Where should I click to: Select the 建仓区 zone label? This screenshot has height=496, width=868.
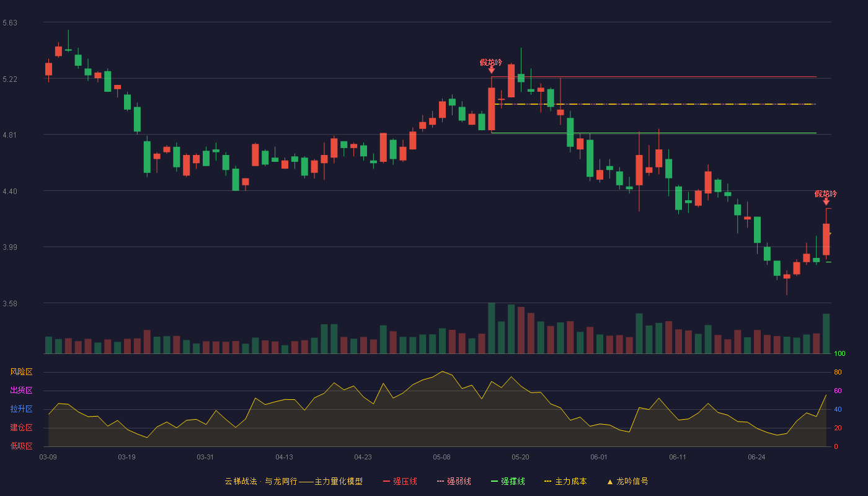[21, 428]
